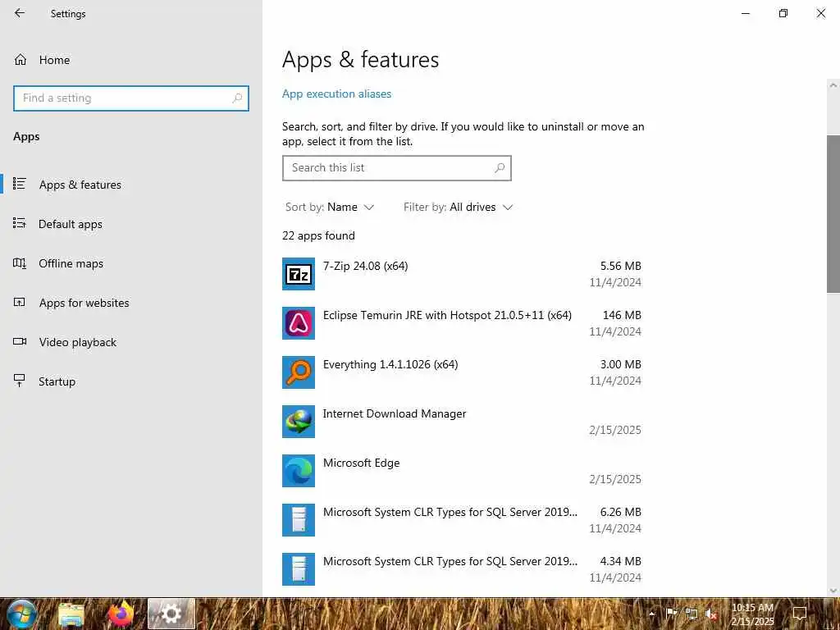Launch Firefox from the taskbar
This screenshot has height=630, width=840.
(x=121, y=614)
